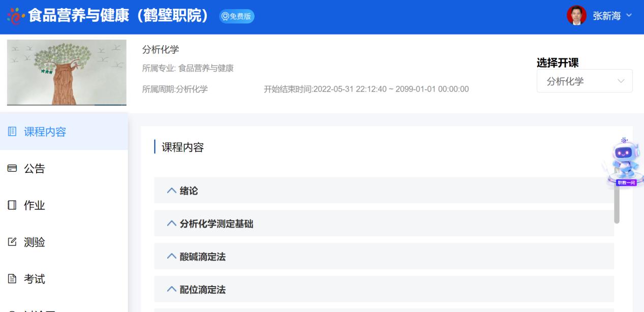Click the 开始结束时间 date range text
Image resolution: width=644 pixels, height=312 pixels.
pos(366,89)
